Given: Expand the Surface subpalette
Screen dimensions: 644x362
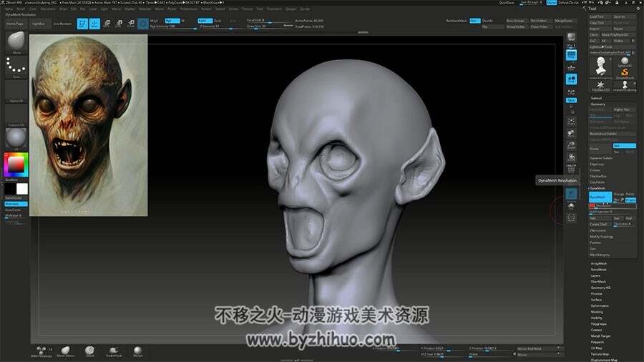Looking at the screenshot, I should (x=596, y=300).
